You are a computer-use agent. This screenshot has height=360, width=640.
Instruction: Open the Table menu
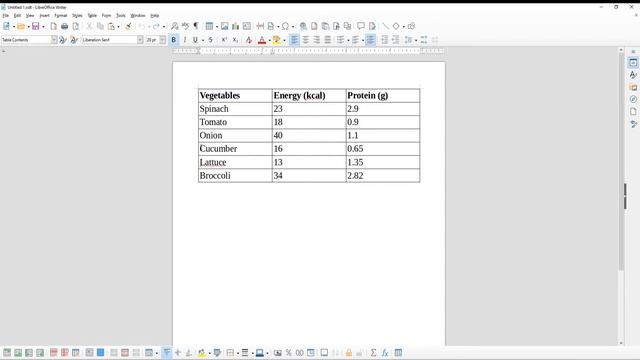tap(92, 16)
